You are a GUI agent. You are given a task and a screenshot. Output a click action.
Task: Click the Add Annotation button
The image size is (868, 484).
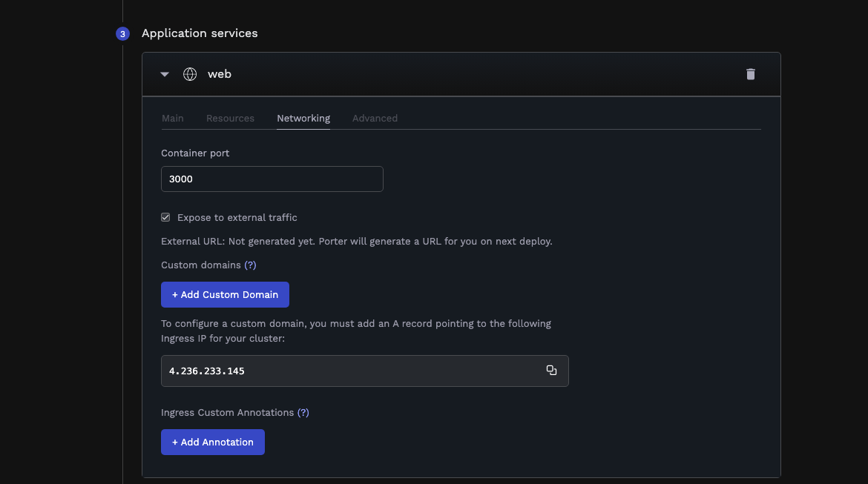click(x=213, y=442)
